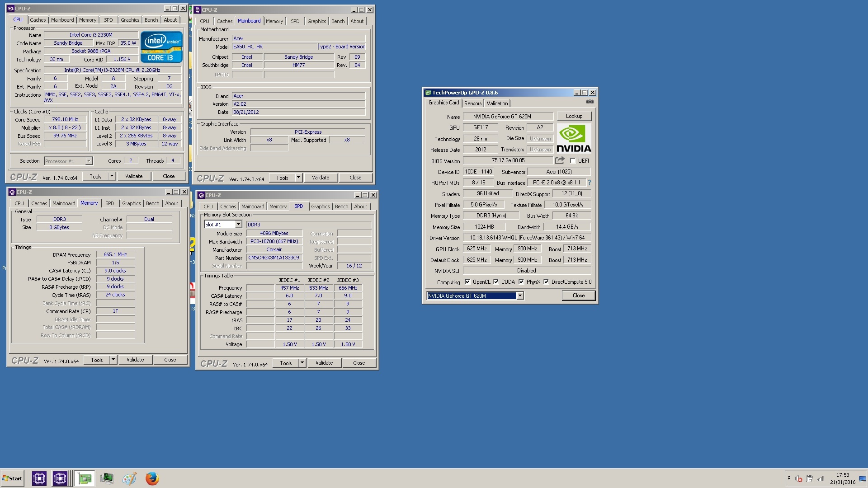Toggle the UEFI checkbox in GPU-Z
This screenshot has height=488, width=868.
pos(573,160)
